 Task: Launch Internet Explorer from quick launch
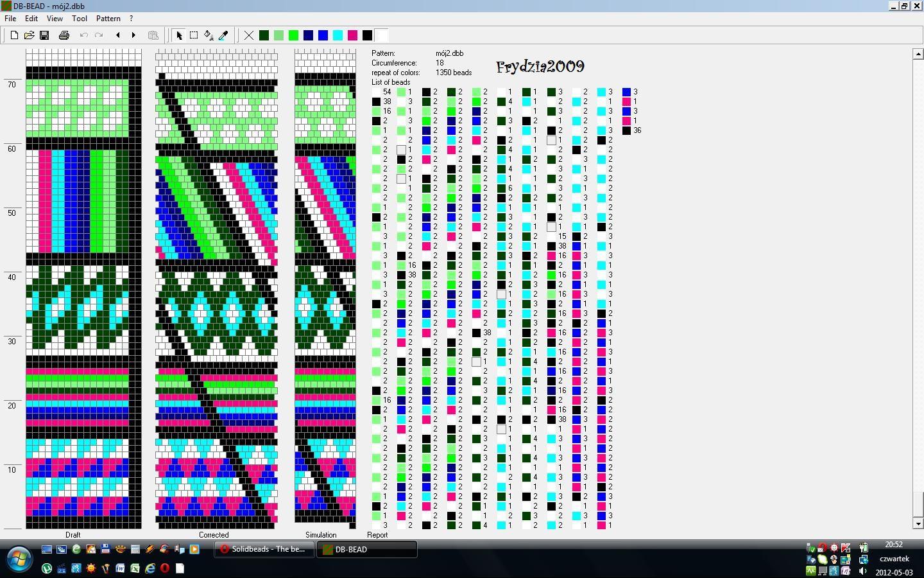click(150, 568)
